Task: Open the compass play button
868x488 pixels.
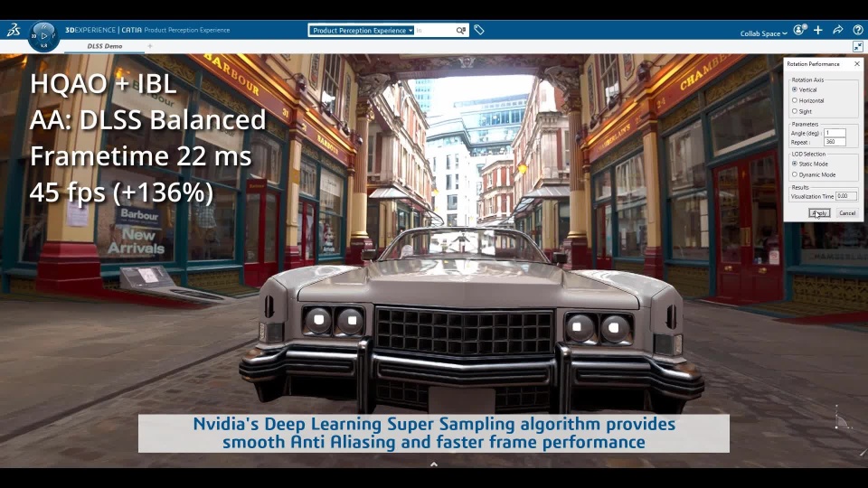Action: [43, 36]
